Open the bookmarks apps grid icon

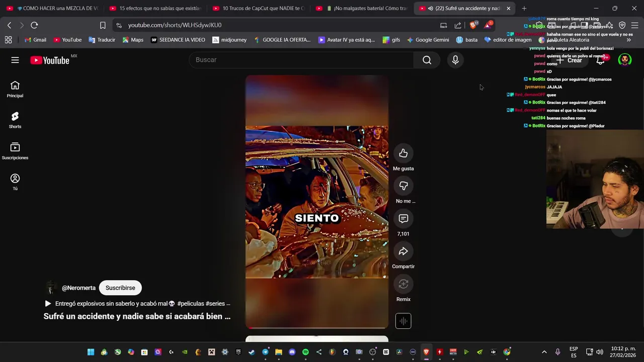(8, 40)
